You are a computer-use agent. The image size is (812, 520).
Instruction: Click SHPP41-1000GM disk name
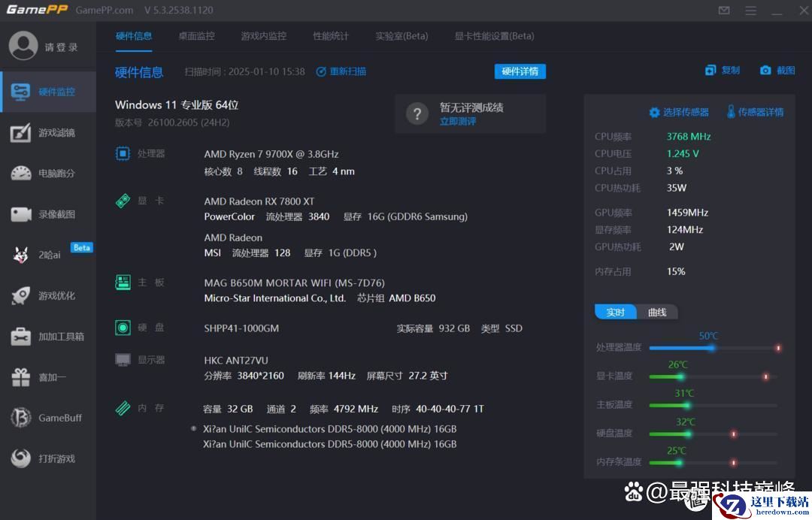(x=241, y=328)
